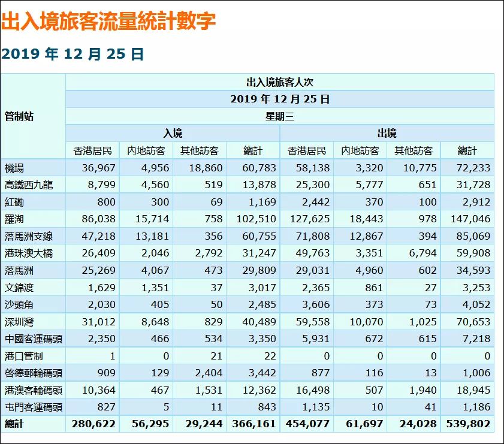This screenshot has height=444, width=504.
Task: Click the value 4,052 in the 沙頭角 row
Action: click(x=476, y=304)
